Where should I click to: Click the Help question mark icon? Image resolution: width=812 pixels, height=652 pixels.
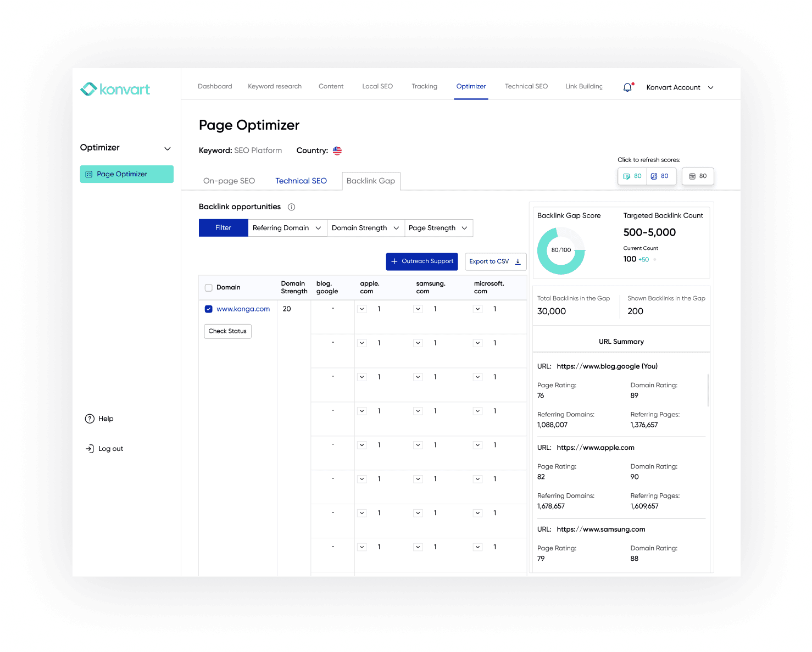pyautogui.click(x=90, y=419)
